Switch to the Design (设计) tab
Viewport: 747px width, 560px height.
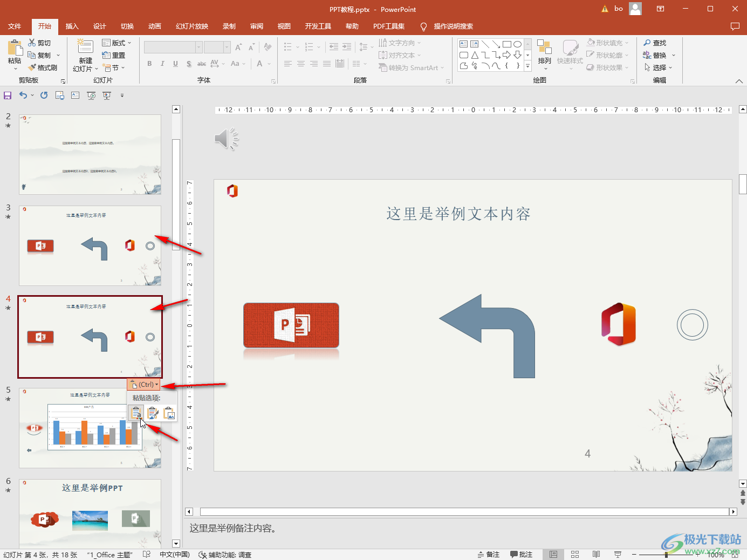[x=99, y=26]
